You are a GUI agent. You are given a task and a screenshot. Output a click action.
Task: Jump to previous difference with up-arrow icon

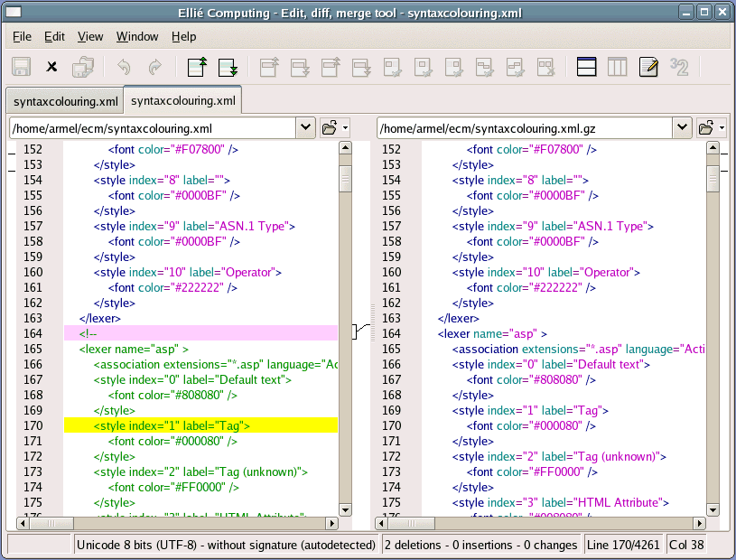coord(197,67)
